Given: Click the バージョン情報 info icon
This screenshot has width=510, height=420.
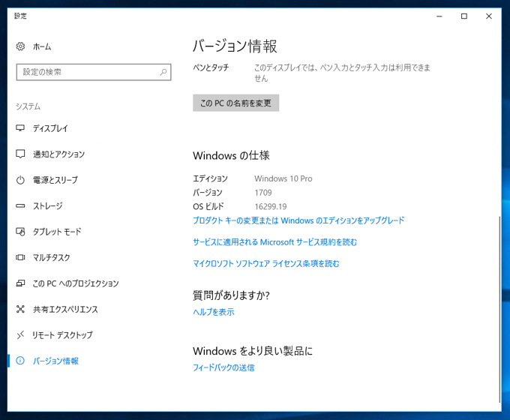Looking at the screenshot, I should pos(20,361).
